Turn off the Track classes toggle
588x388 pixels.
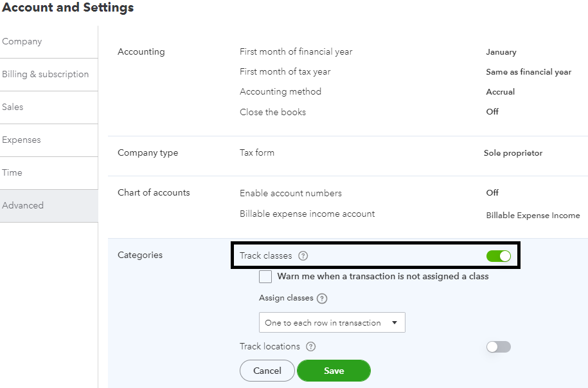point(498,256)
